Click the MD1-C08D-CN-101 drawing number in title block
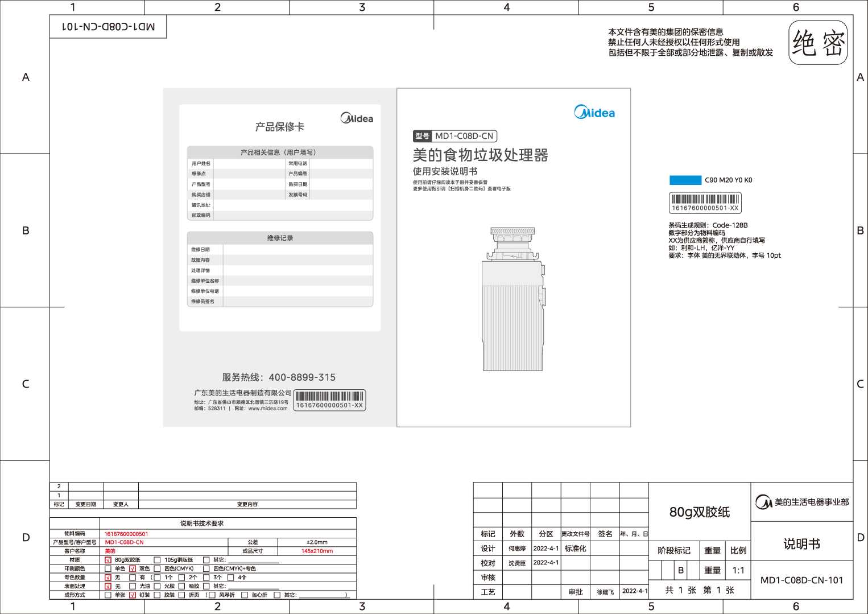This screenshot has width=868, height=614. click(801, 580)
